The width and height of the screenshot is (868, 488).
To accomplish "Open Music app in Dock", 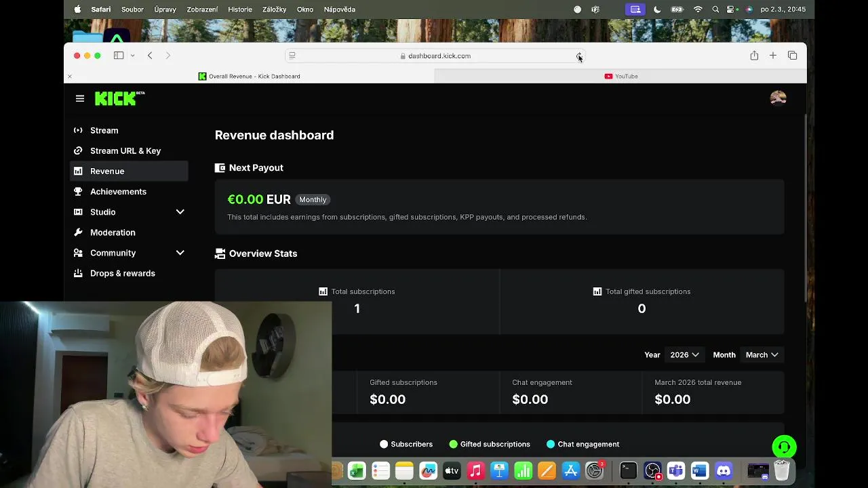I will (475, 470).
